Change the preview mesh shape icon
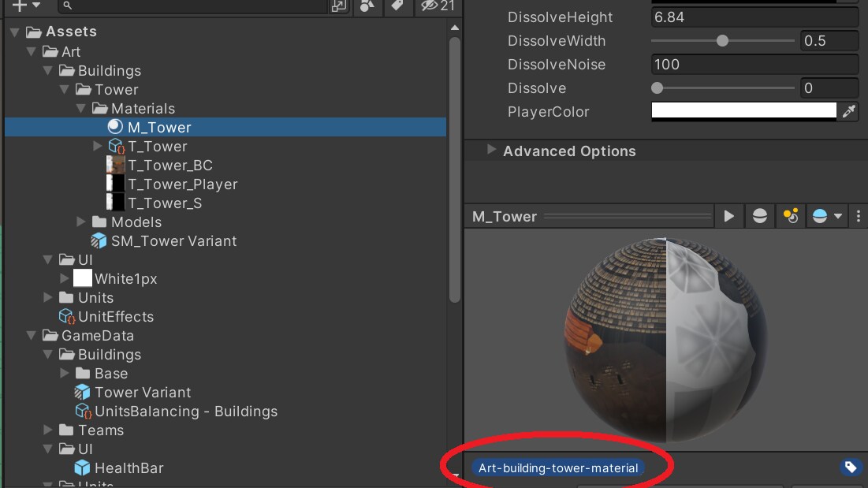The width and height of the screenshot is (868, 488). 759,216
